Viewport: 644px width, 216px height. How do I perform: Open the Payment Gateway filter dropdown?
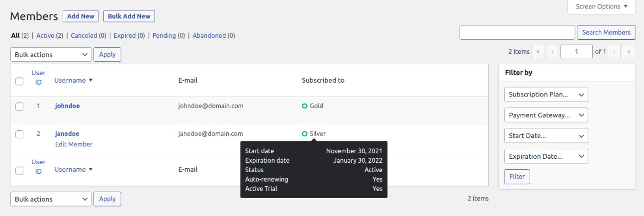546,115
